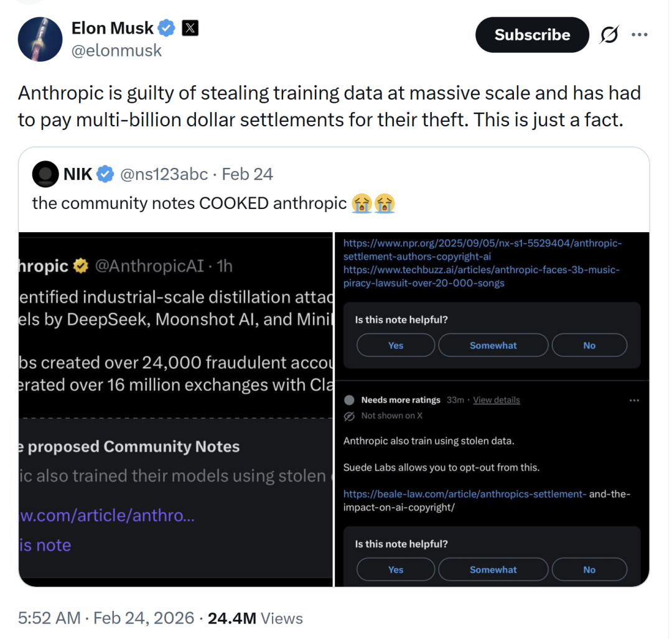Click the gold Anthropic verified badge in image

click(x=81, y=266)
